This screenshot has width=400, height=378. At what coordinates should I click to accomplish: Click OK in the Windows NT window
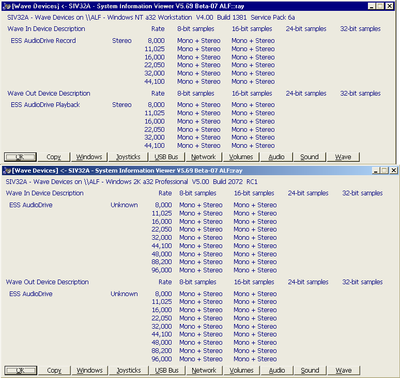coord(20,157)
